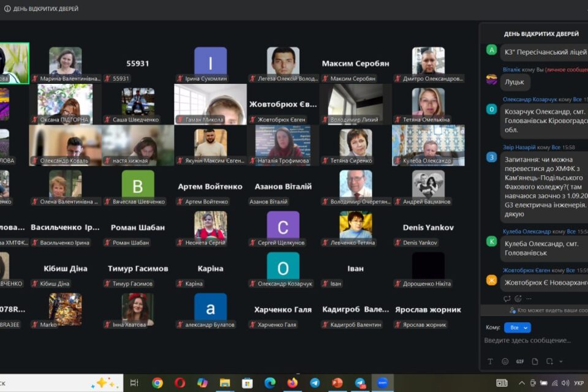Open the text formatting tool in chat
This screenshot has height=392, width=588.
pyautogui.click(x=490, y=361)
